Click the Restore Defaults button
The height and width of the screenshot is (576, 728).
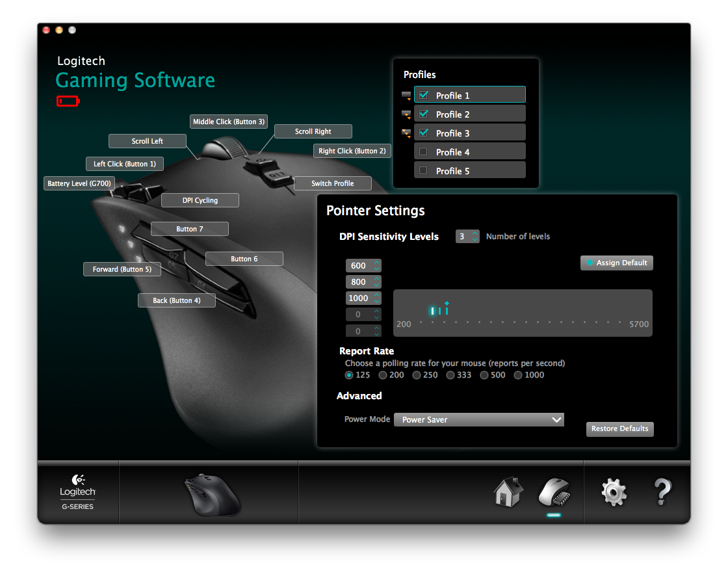point(620,428)
